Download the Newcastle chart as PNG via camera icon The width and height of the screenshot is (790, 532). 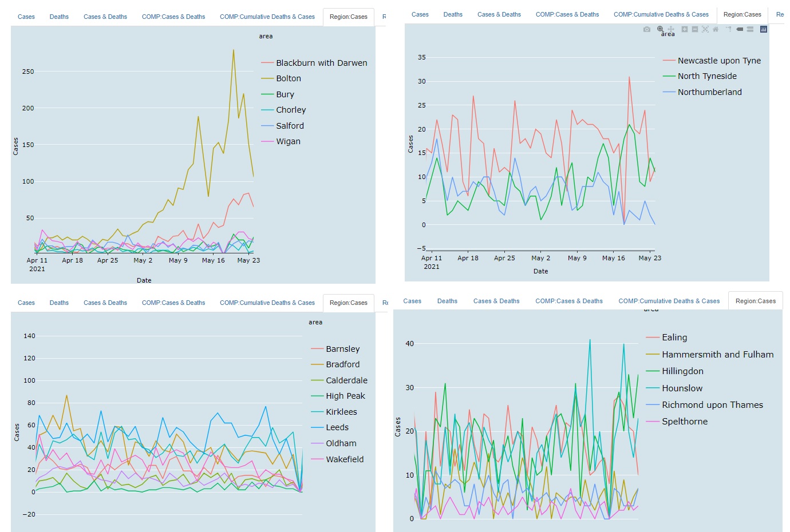click(647, 29)
